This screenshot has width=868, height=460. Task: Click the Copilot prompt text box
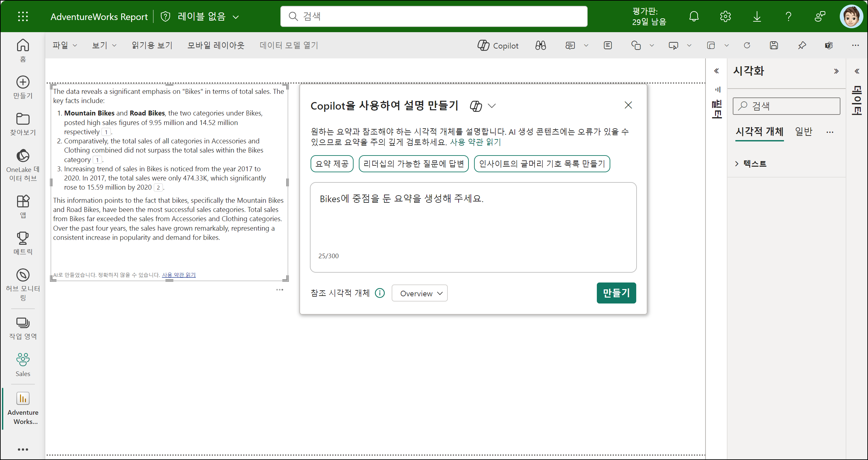(x=473, y=222)
